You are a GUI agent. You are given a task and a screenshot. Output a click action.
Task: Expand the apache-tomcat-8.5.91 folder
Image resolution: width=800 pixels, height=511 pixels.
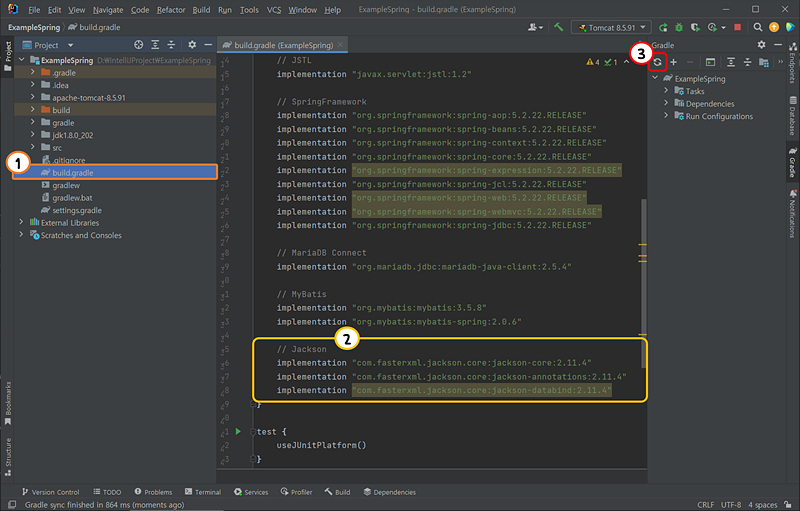pos(33,97)
